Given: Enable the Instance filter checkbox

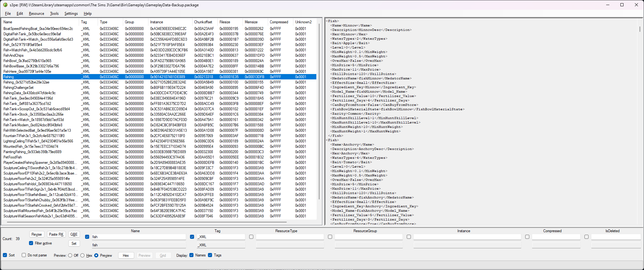Looking at the screenshot, I should (x=409, y=237).
